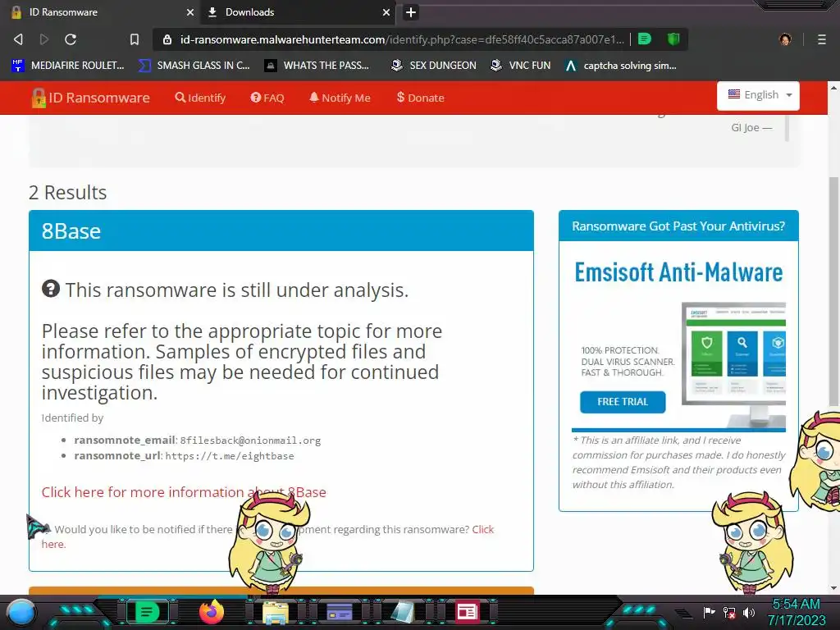Open the browser hamburger menu
Viewport: 840px width, 630px height.
pos(821,39)
